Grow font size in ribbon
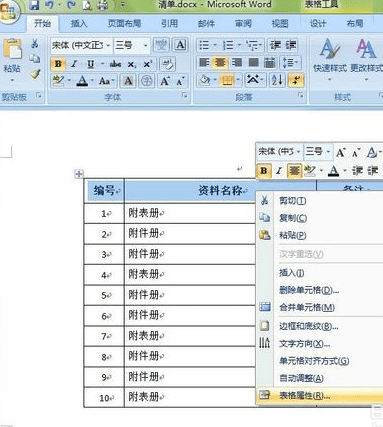The image size is (383, 427). click(165, 81)
